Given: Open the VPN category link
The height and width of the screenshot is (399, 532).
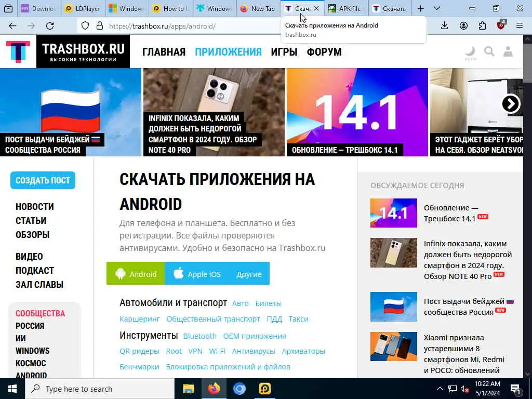Looking at the screenshot, I should click(x=195, y=351).
